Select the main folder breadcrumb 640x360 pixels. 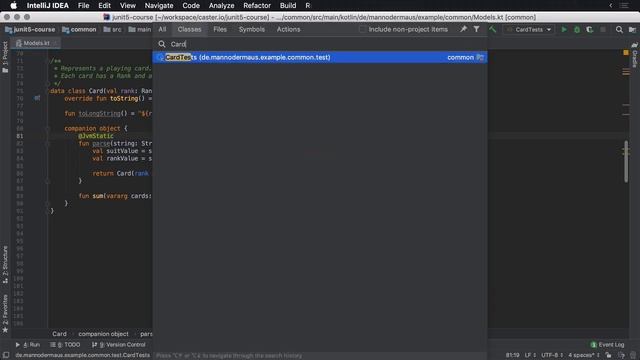140,29
